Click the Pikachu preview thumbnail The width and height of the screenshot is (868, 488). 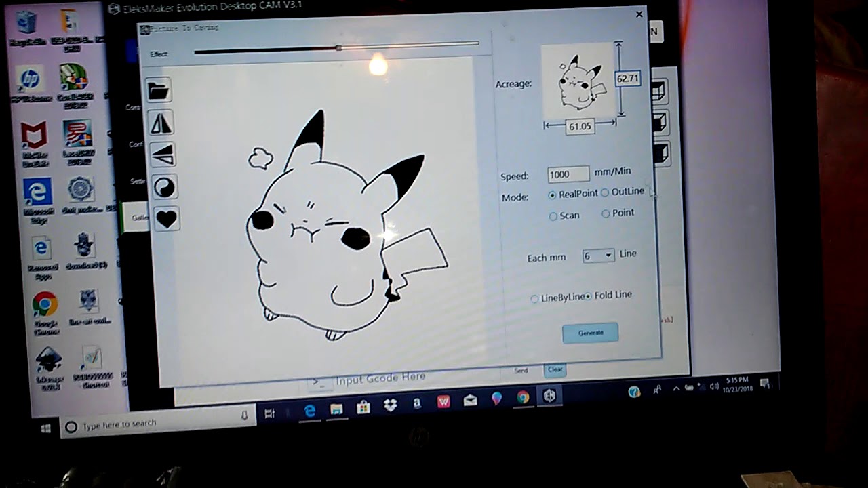(x=579, y=82)
